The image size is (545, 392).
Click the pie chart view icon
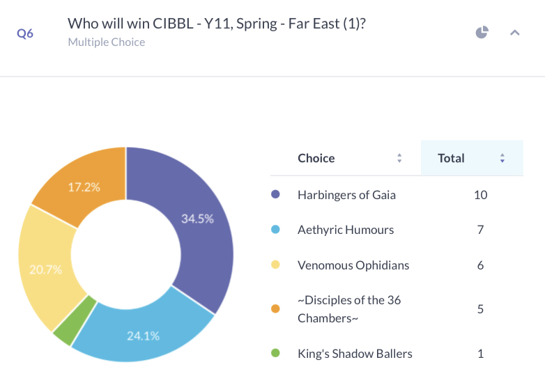click(x=482, y=32)
